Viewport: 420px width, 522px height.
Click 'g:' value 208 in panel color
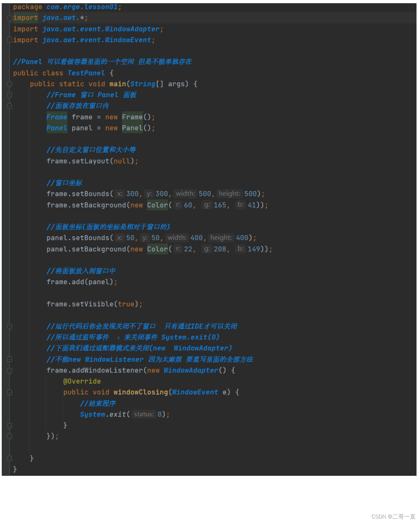click(x=220, y=249)
